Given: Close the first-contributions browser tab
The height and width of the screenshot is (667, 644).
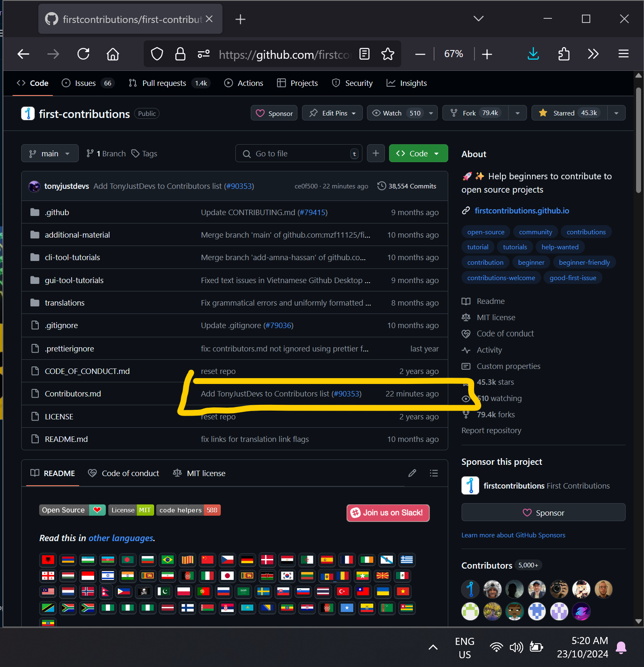Looking at the screenshot, I should [209, 19].
